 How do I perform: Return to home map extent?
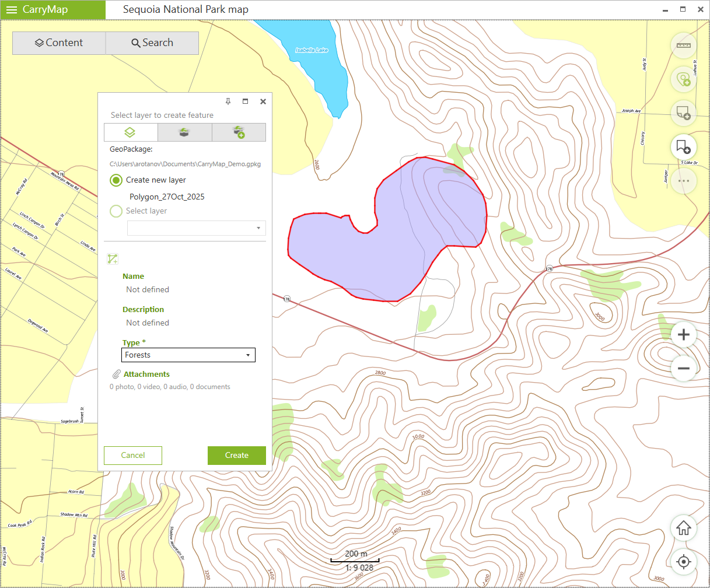click(x=684, y=528)
